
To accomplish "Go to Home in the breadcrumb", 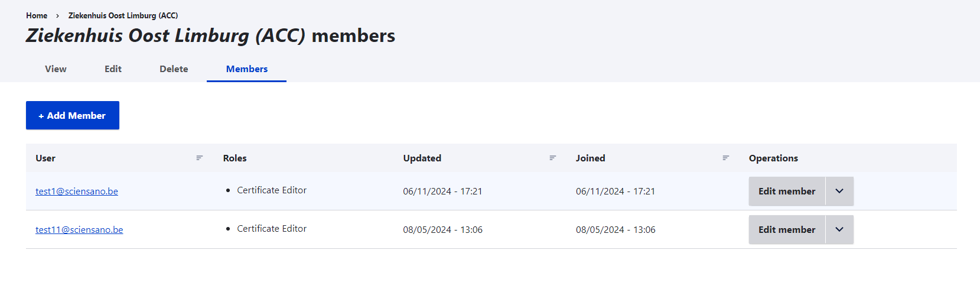I will coord(37,15).
